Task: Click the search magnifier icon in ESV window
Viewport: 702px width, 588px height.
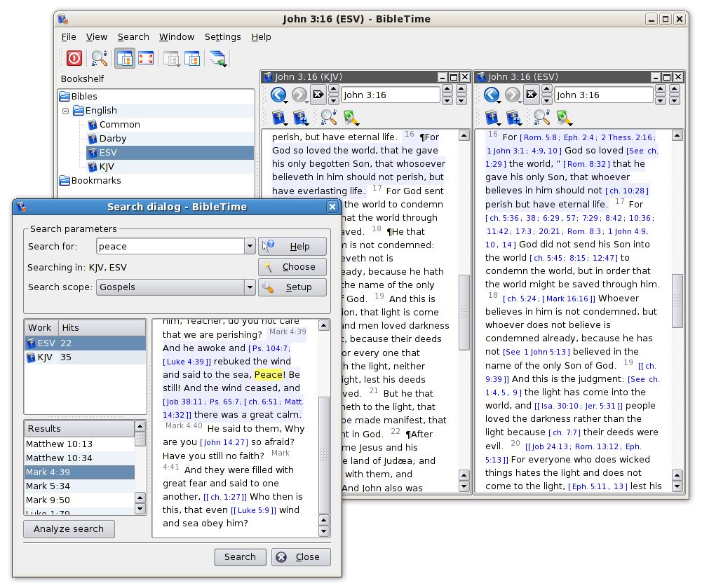Action: pos(542,117)
